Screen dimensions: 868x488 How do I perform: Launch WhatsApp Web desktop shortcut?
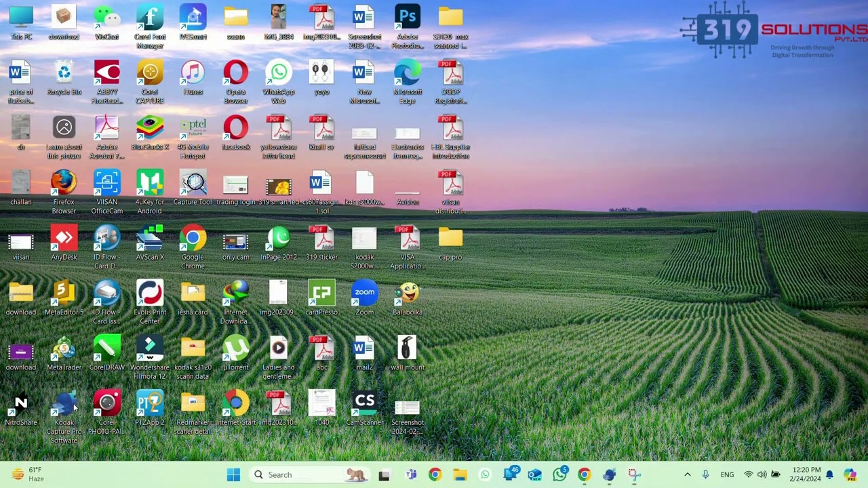279,82
